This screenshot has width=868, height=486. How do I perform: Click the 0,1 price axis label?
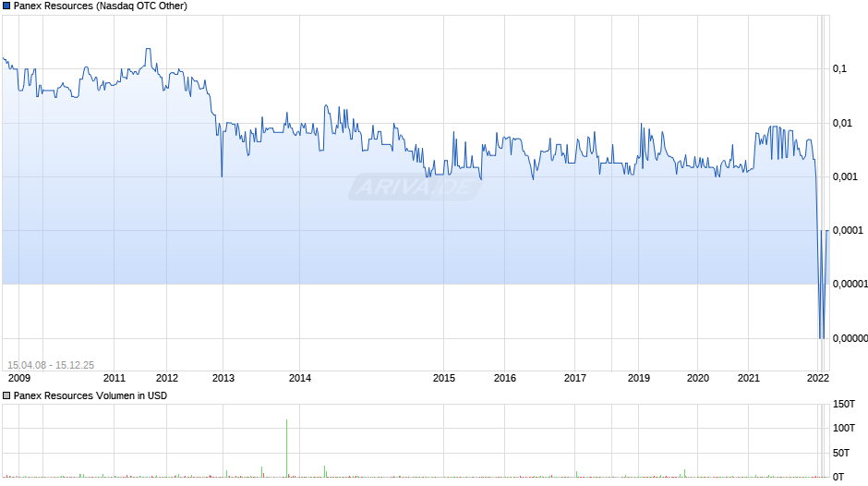[x=839, y=68]
